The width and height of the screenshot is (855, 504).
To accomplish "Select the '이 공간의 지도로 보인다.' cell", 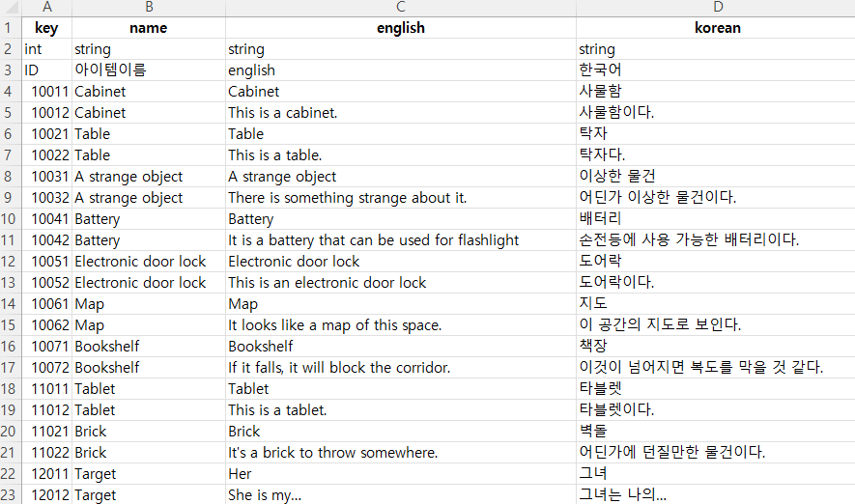I will click(716, 325).
